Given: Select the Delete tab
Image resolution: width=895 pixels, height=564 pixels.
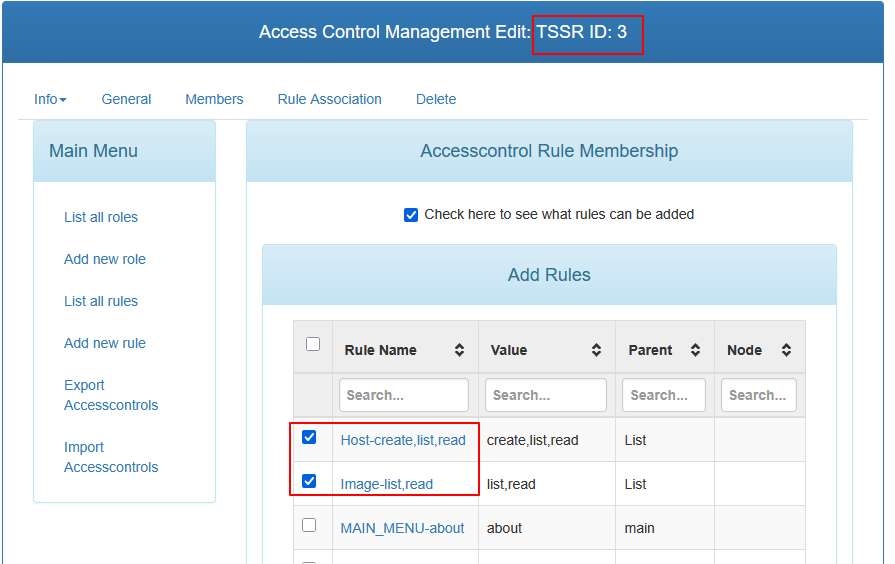Looking at the screenshot, I should (x=436, y=99).
